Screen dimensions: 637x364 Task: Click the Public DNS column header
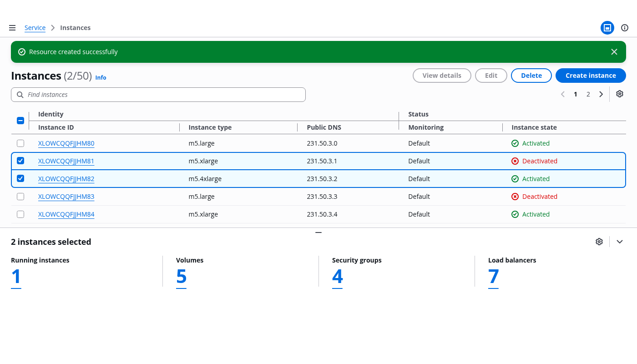(324, 127)
